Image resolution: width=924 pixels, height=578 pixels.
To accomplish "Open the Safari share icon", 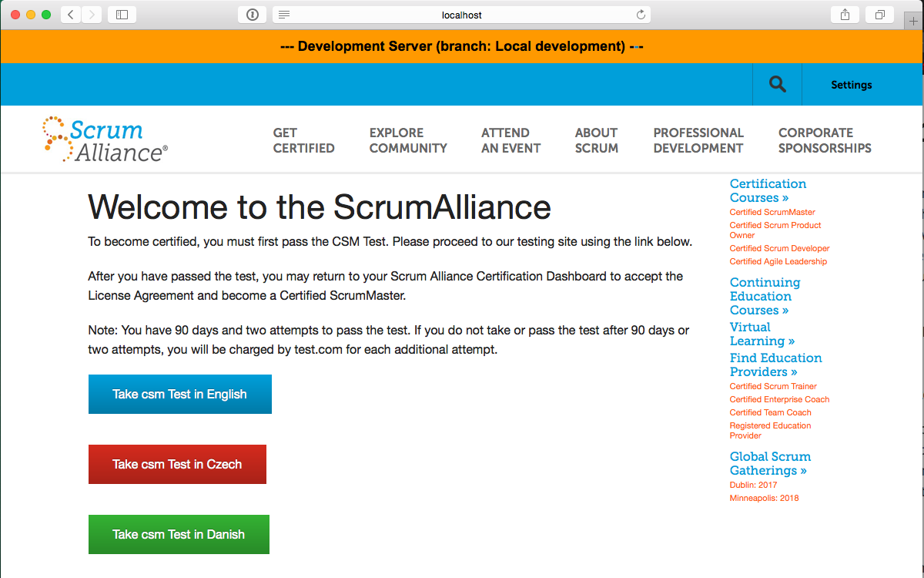I will click(x=845, y=15).
